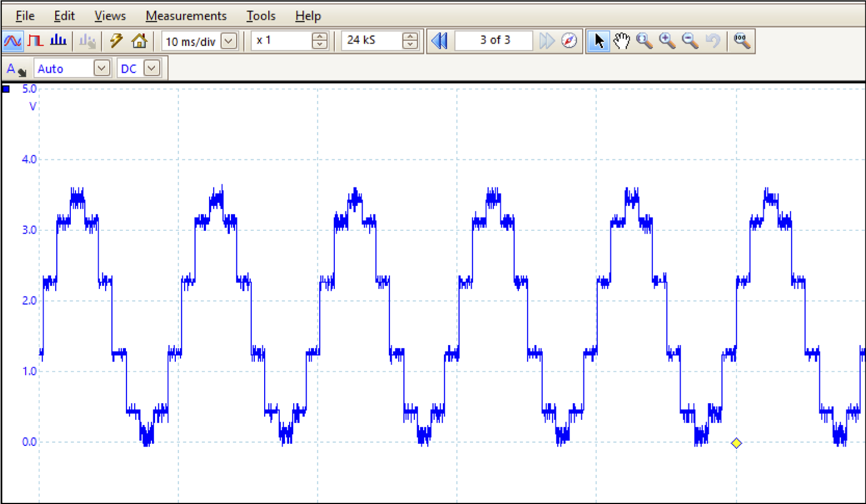Screen dimensions: 866x504
Task: Select the arrow selection tool
Action: [598, 41]
